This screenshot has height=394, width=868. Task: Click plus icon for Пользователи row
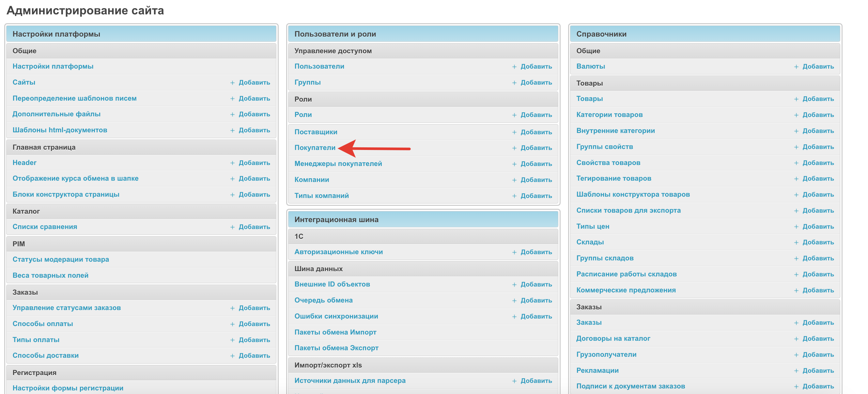(514, 67)
